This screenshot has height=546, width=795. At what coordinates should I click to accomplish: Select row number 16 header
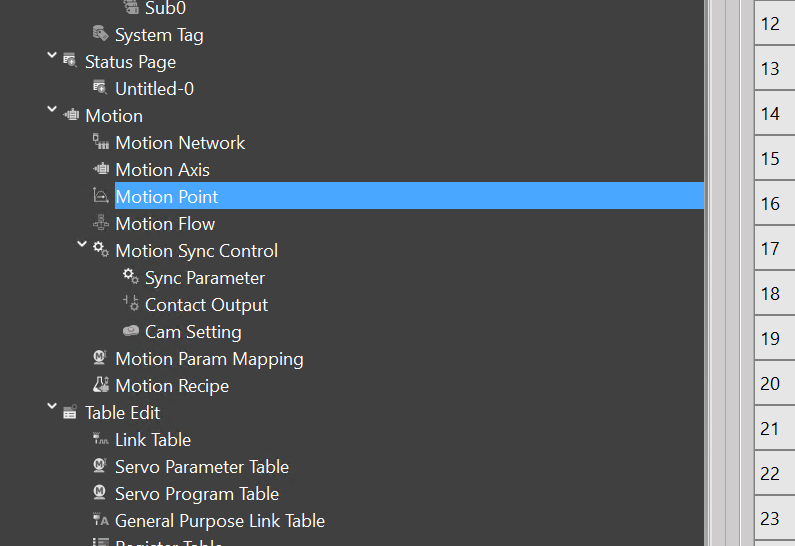[x=769, y=204]
